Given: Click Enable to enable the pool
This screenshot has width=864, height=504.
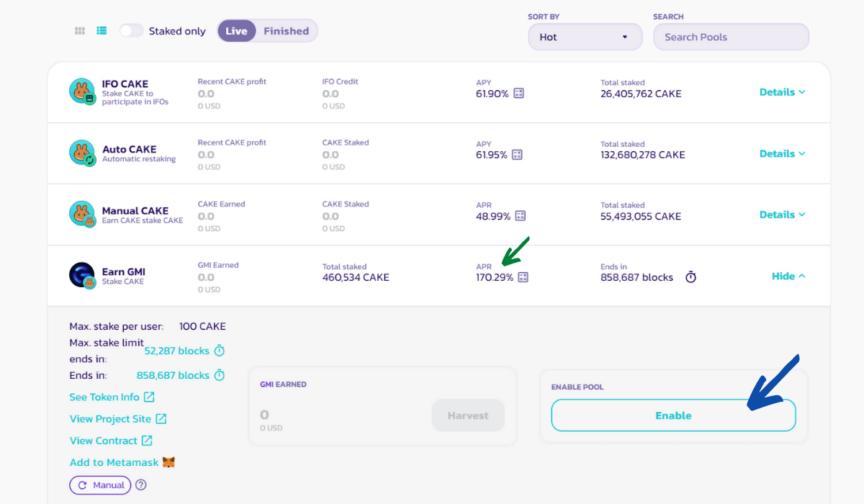Looking at the screenshot, I should [673, 415].
